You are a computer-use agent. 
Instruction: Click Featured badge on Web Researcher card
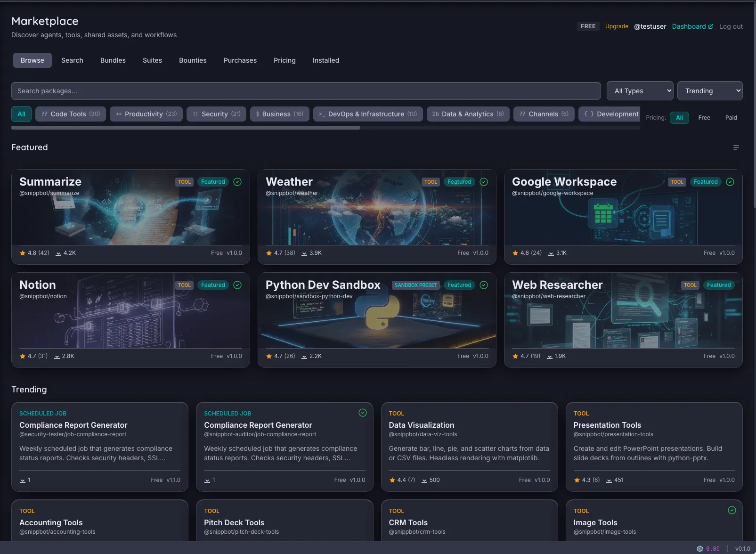pos(719,285)
